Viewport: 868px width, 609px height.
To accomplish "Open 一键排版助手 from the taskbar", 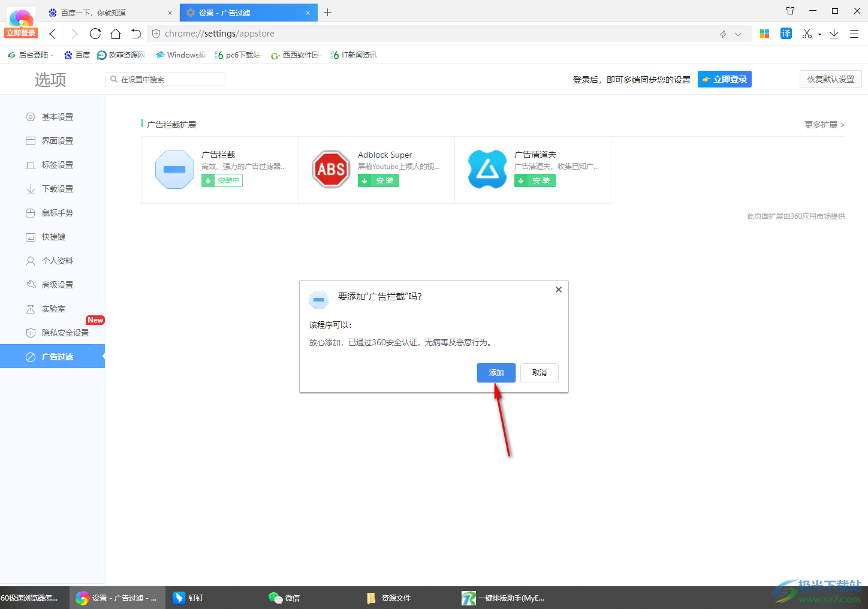I will pyautogui.click(x=504, y=598).
